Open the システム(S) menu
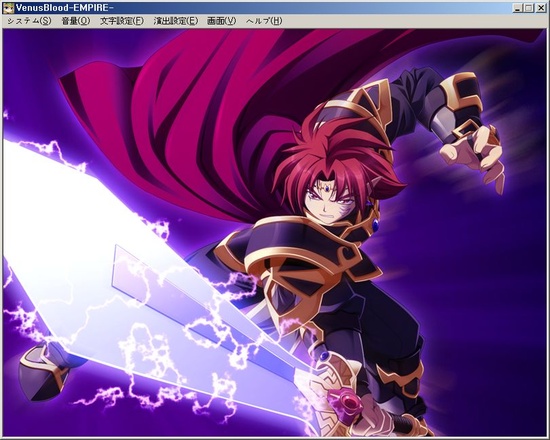 coord(29,21)
